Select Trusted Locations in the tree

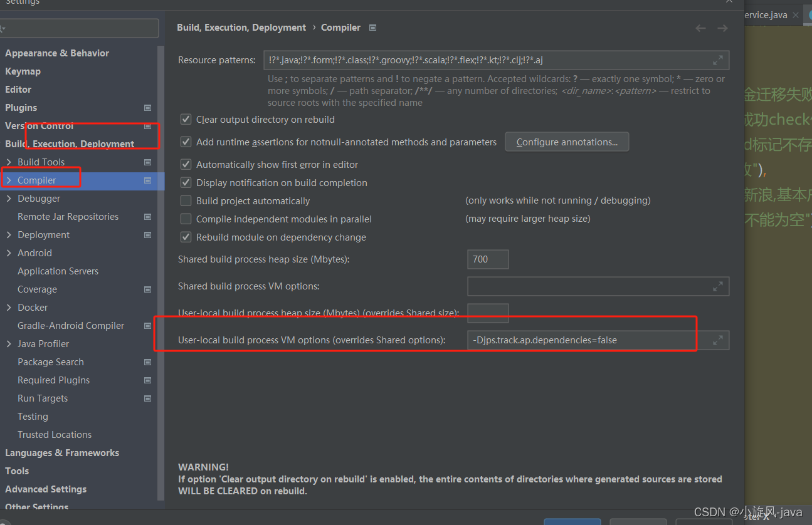55,435
